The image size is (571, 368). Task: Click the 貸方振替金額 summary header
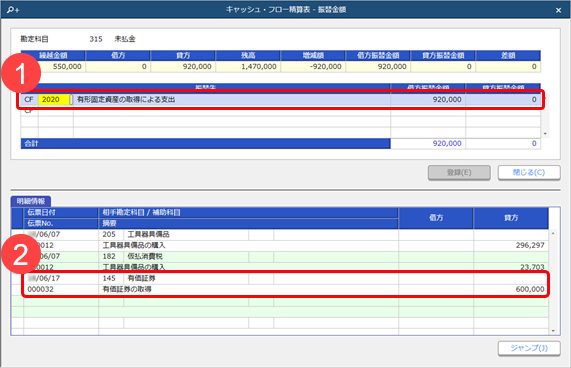tap(443, 55)
